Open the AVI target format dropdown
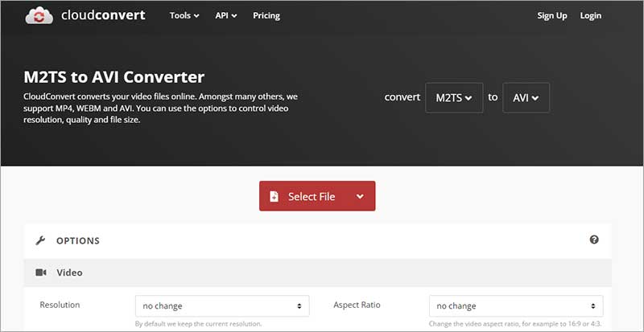The height and width of the screenshot is (332, 644). (526, 98)
